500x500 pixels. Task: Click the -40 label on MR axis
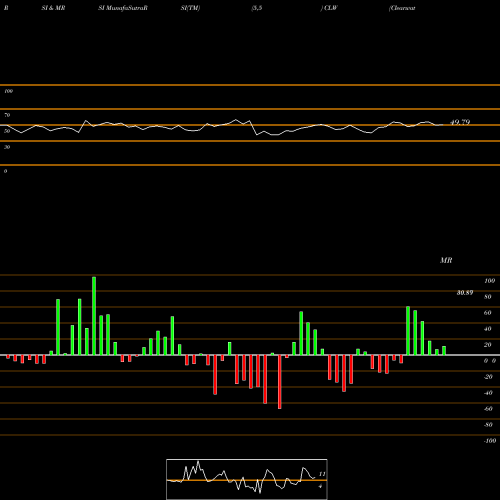488,393
